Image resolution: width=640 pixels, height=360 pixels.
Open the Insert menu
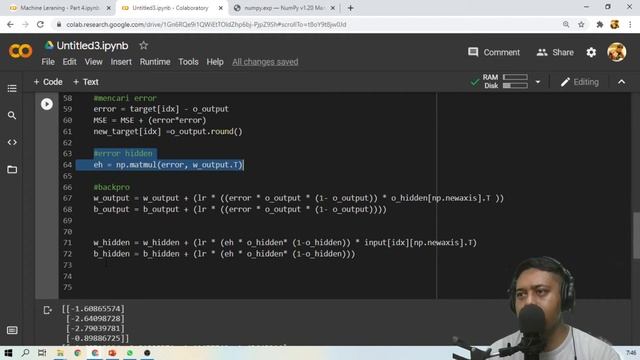[121, 62]
